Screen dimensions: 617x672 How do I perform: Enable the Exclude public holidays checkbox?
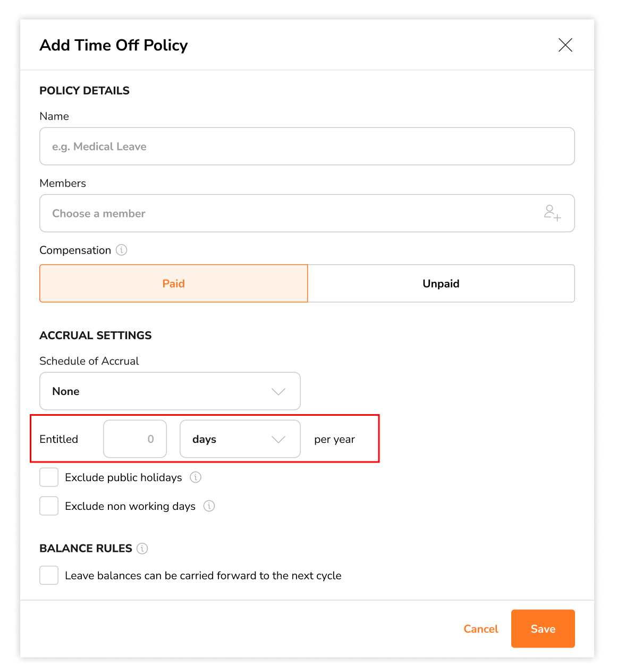coord(48,477)
